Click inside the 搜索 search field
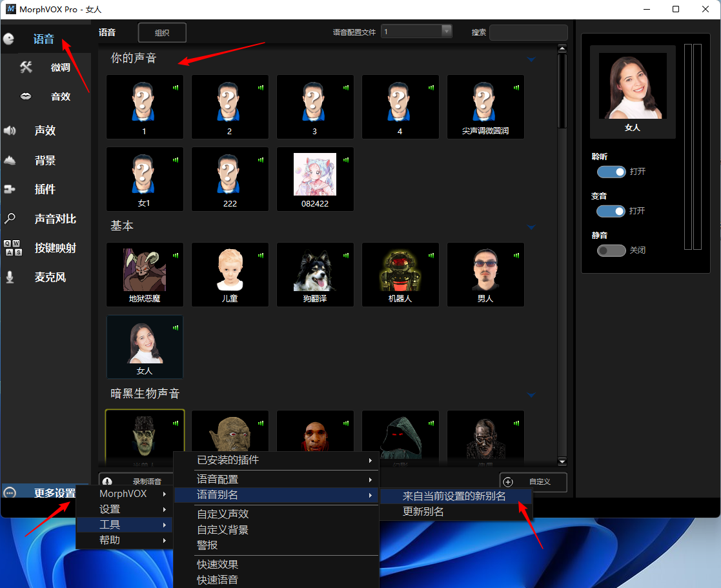This screenshot has height=588, width=721. (x=528, y=32)
